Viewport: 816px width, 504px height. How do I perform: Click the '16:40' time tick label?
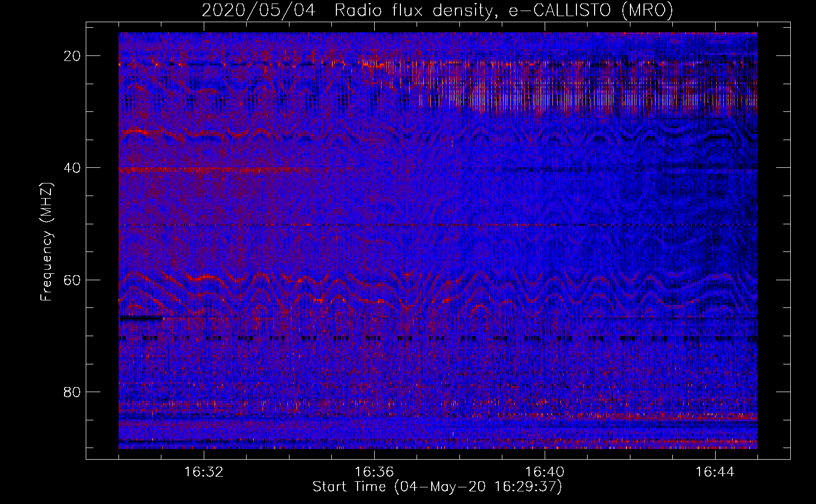click(x=545, y=472)
